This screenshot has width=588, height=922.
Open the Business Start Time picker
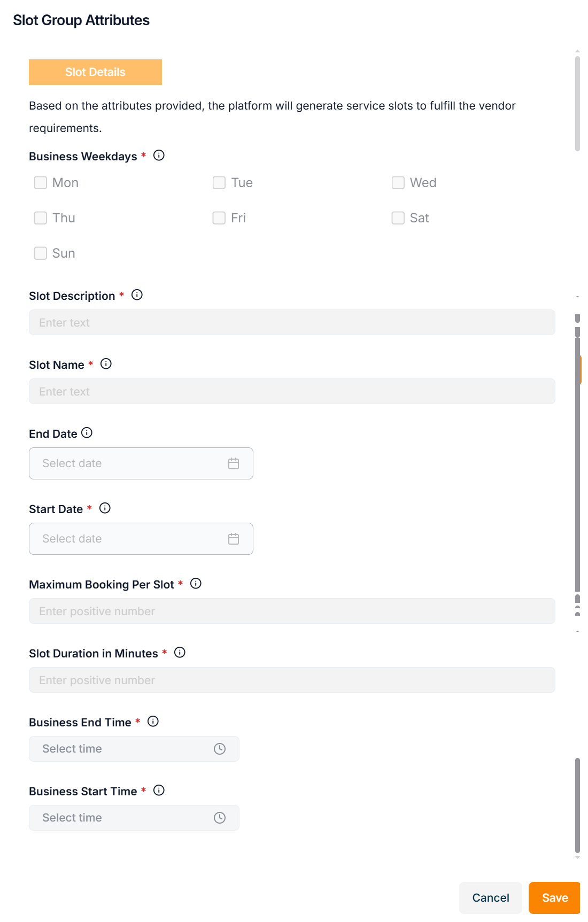pos(219,818)
